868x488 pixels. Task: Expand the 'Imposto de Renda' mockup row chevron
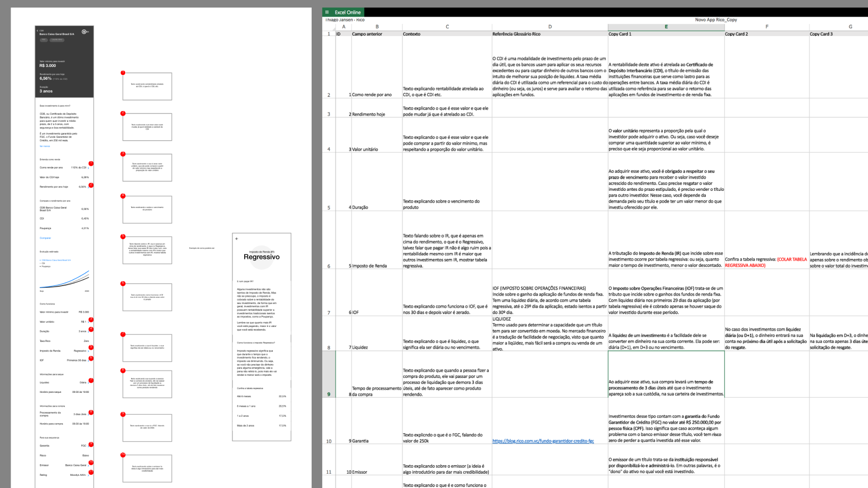tap(89, 351)
